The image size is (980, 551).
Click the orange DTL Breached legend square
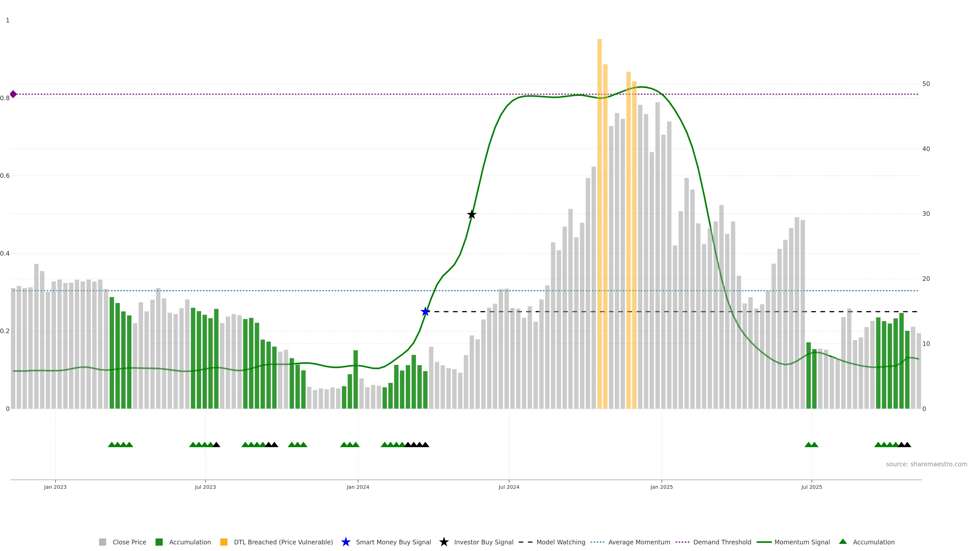tap(224, 542)
